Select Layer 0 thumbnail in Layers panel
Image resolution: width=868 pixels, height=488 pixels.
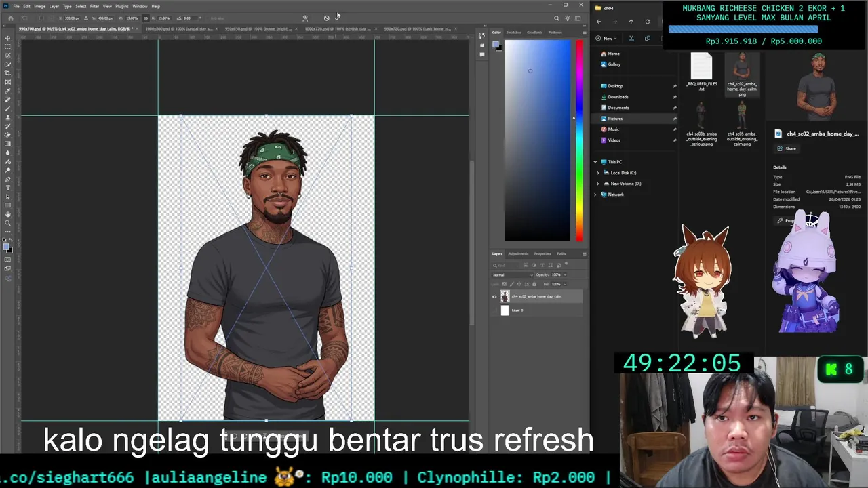(505, 310)
